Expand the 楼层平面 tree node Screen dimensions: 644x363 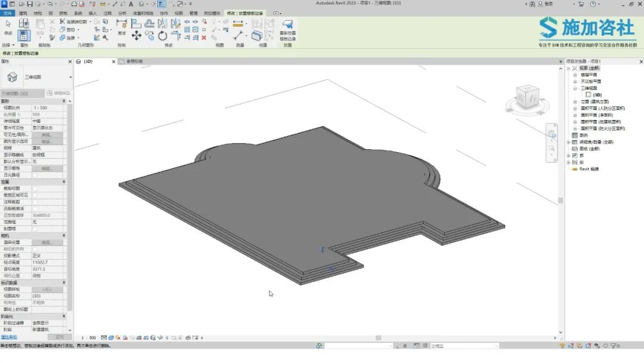pos(575,75)
